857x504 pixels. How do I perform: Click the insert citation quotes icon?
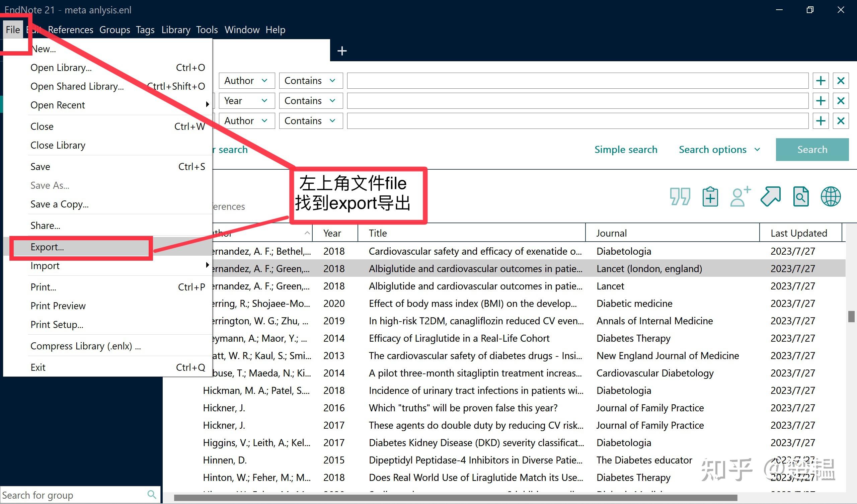[x=680, y=196]
